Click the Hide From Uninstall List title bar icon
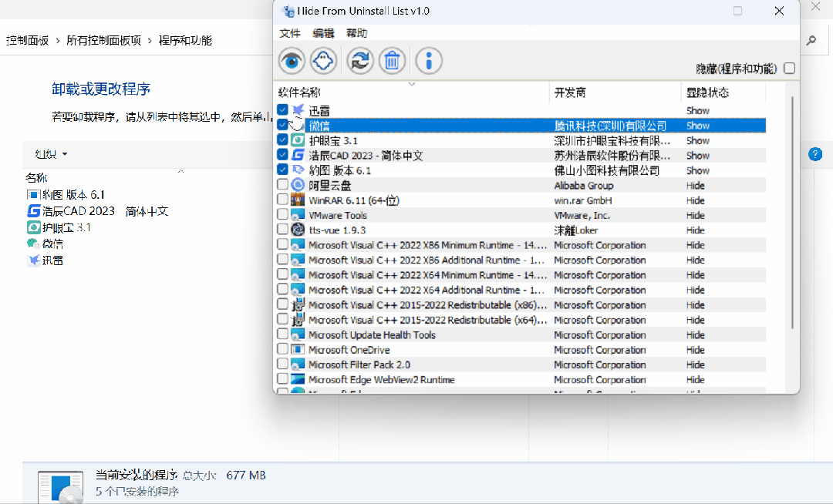This screenshot has height=504, width=833. [288, 11]
